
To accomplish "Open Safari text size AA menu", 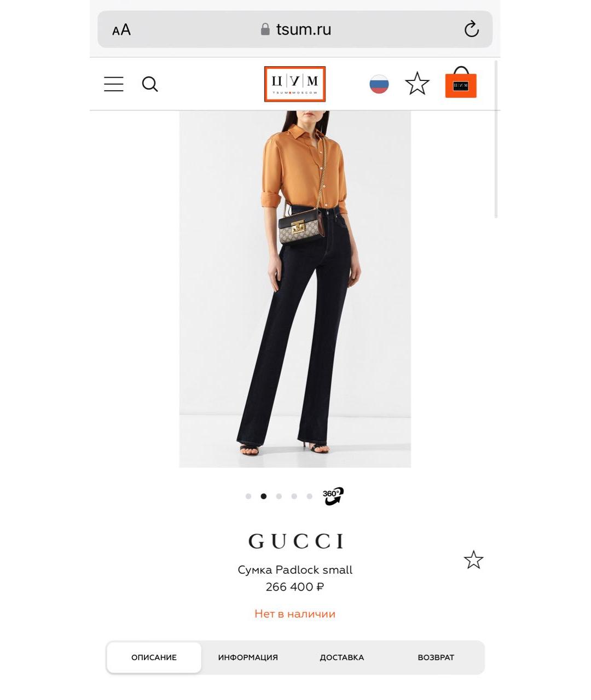I will pos(121,30).
